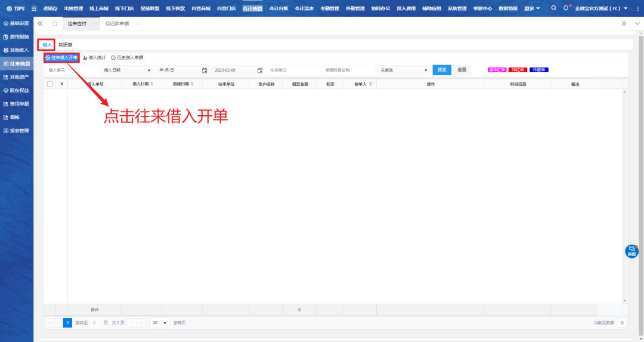
Task: Open 会计台账 in the top menu
Action: tap(278, 8)
